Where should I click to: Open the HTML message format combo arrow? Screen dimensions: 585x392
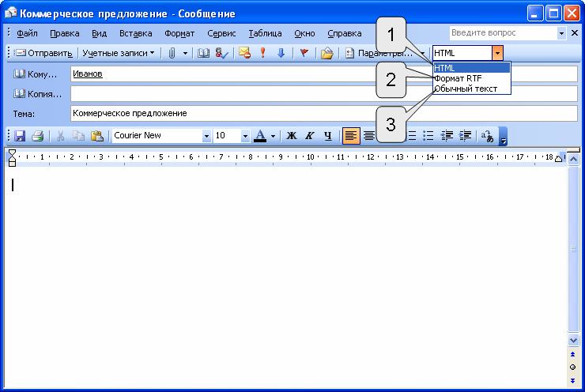tap(497, 53)
